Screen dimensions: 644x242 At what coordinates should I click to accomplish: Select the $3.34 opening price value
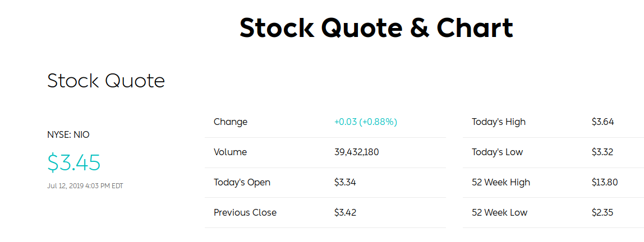click(345, 183)
